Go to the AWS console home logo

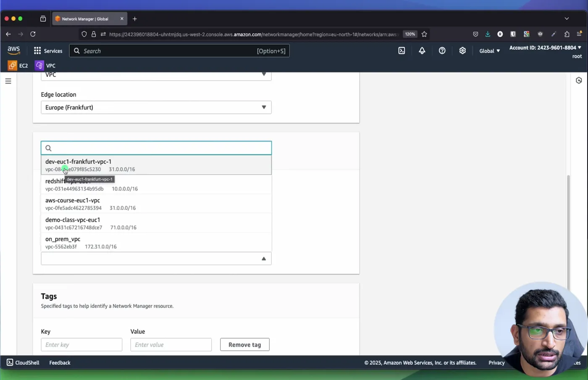coord(13,50)
